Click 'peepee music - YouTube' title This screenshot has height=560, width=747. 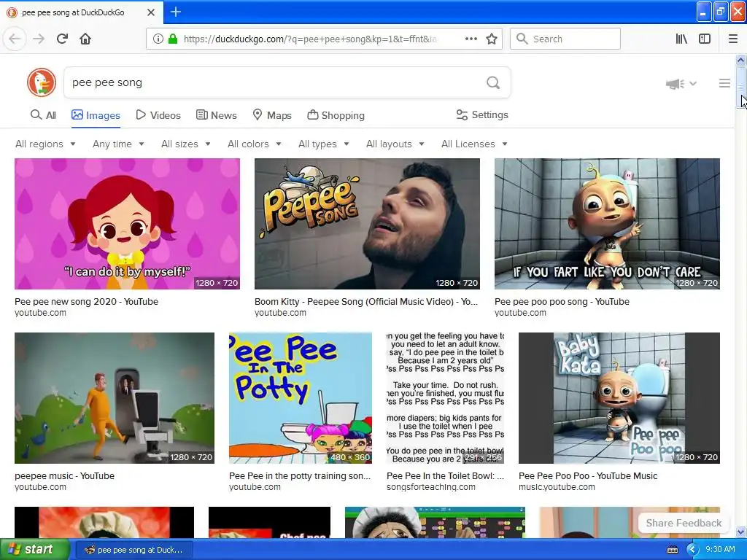click(x=64, y=475)
